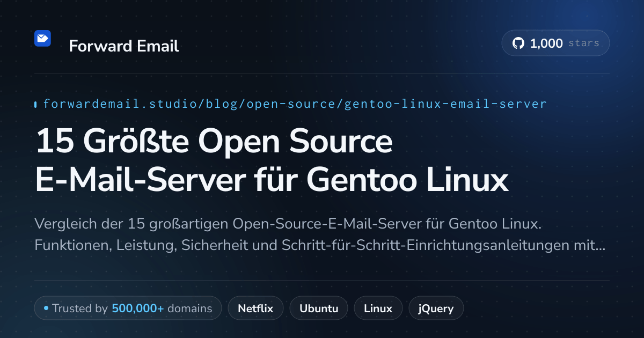This screenshot has height=338, width=644.
Task: Click the 'Trusted by 500,000+ domains' badge
Action: point(128,308)
